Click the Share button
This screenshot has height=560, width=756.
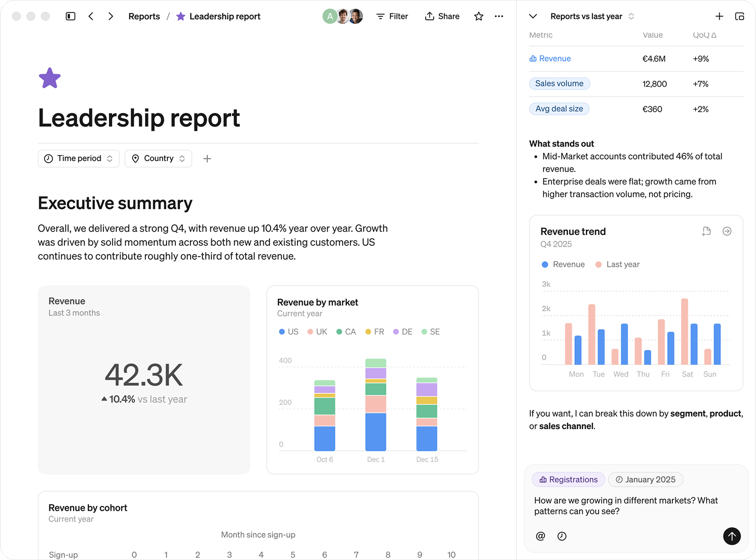click(442, 16)
